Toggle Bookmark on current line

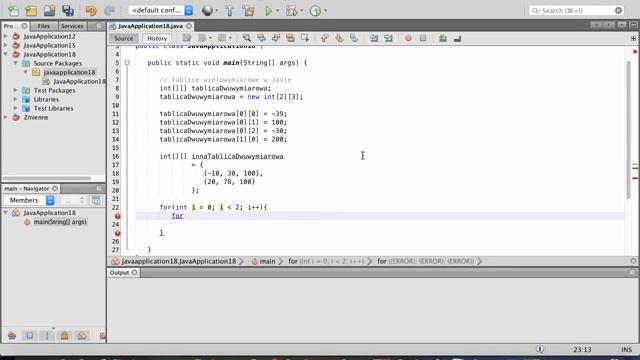[x=353, y=38]
